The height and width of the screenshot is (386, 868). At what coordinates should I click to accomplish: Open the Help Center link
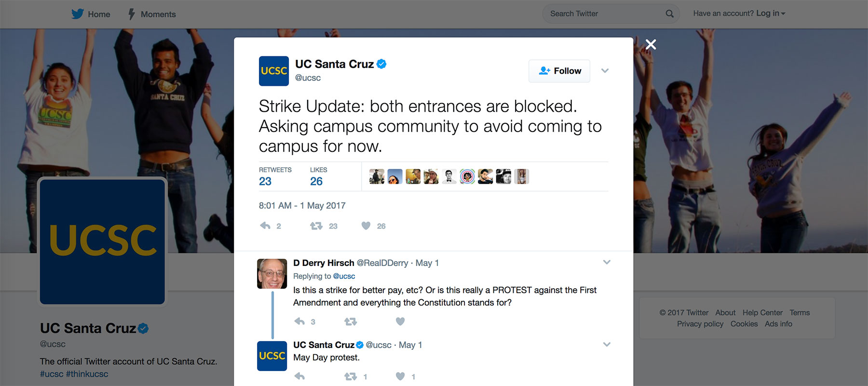pyautogui.click(x=762, y=313)
